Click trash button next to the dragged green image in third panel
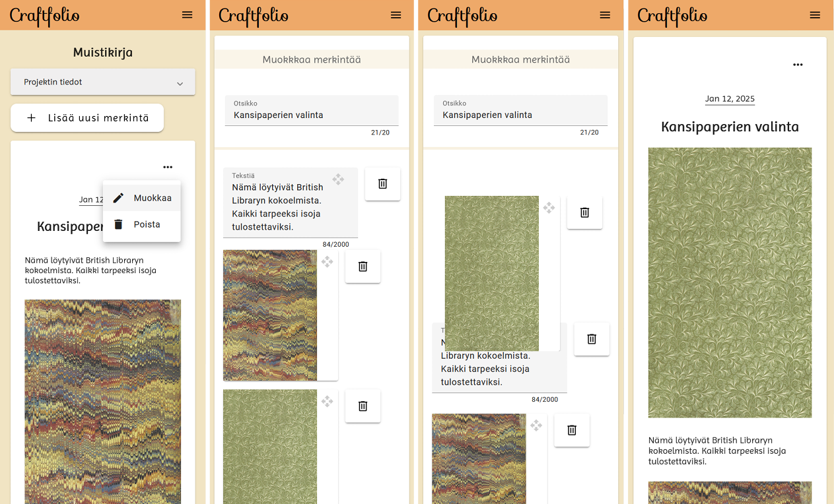 (x=584, y=212)
